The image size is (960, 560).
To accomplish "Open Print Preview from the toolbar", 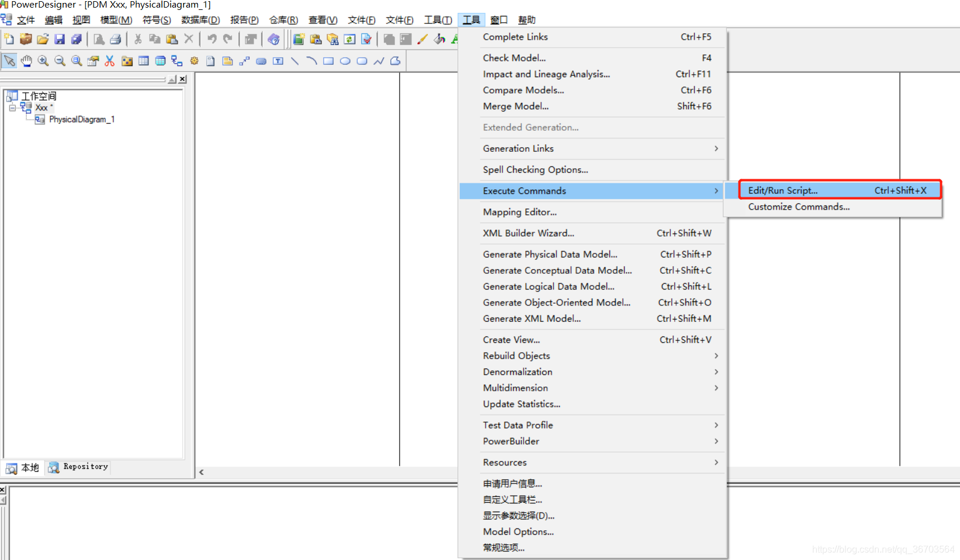I will click(99, 39).
